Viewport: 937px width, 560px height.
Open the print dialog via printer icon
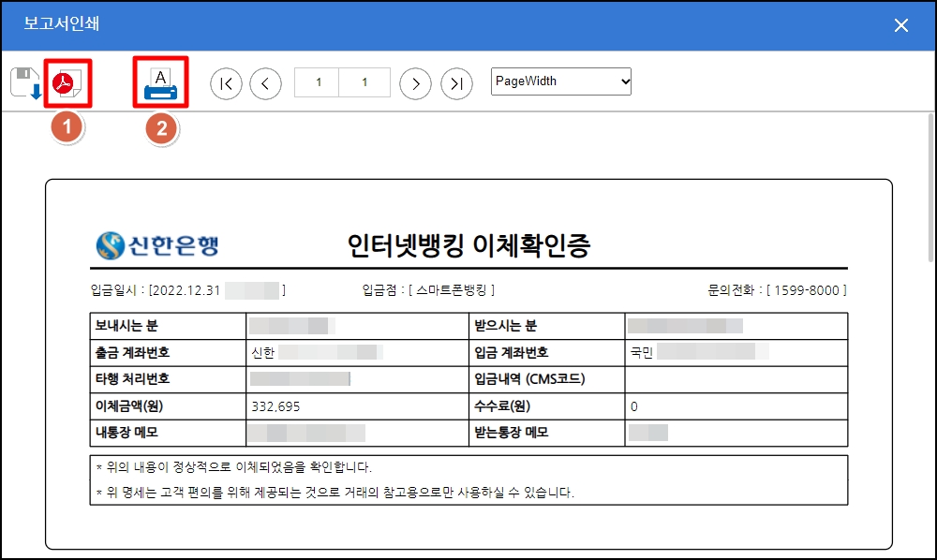(158, 82)
